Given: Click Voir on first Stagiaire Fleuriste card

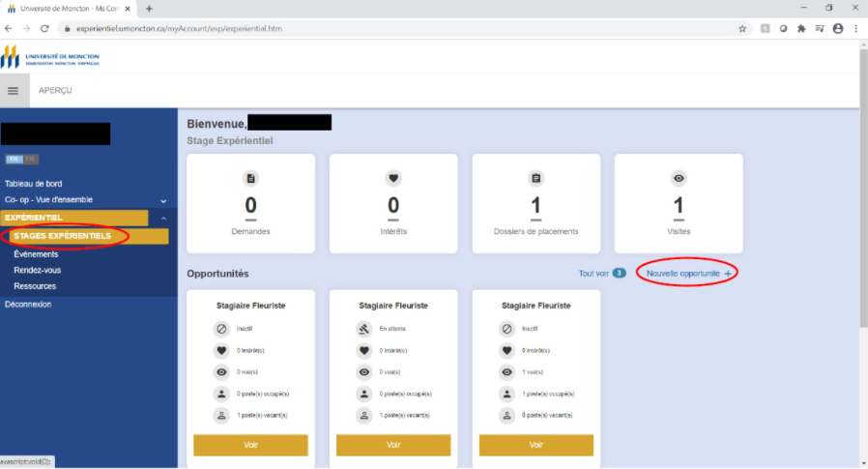Looking at the screenshot, I should tap(250, 445).
